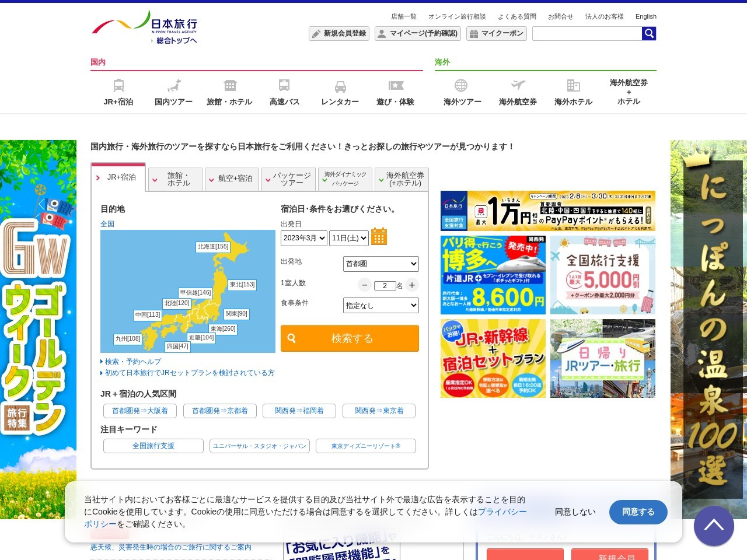Image resolution: width=747 pixels, height=560 pixels.
Task: Switch to 海外ダイナミックパッケージ tab
Action: 345,179
